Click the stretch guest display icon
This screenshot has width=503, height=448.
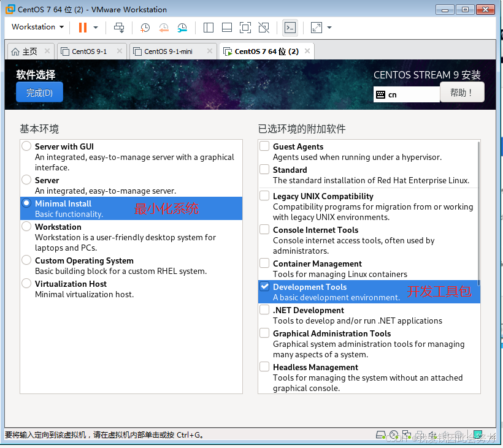tap(317, 28)
